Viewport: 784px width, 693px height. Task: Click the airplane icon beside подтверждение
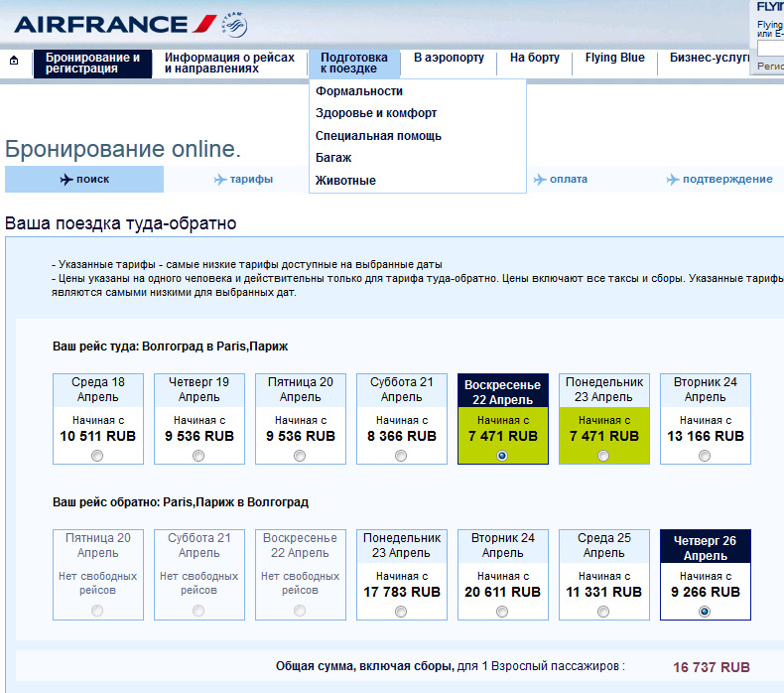tap(673, 179)
